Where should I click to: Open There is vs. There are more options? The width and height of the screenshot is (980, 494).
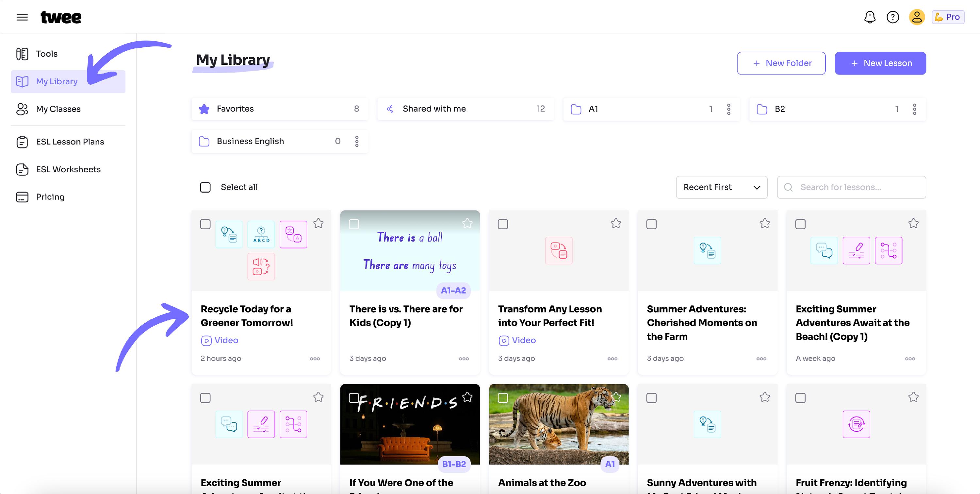[463, 358]
